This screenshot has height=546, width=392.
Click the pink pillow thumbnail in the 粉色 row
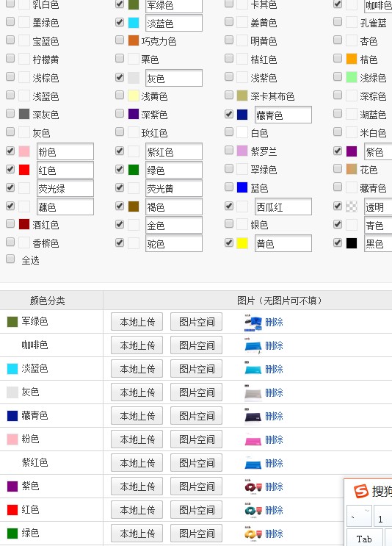tap(253, 439)
